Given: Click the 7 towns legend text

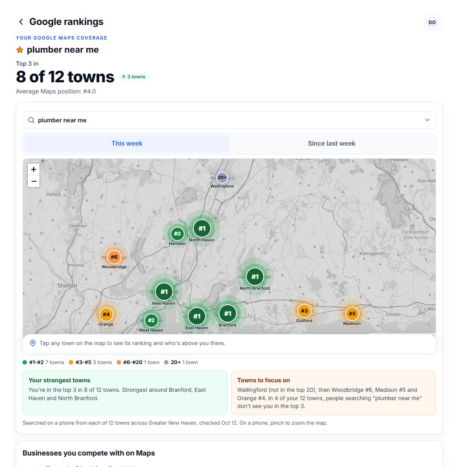Looking at the screenshot, I should click(x=55, y=362).
